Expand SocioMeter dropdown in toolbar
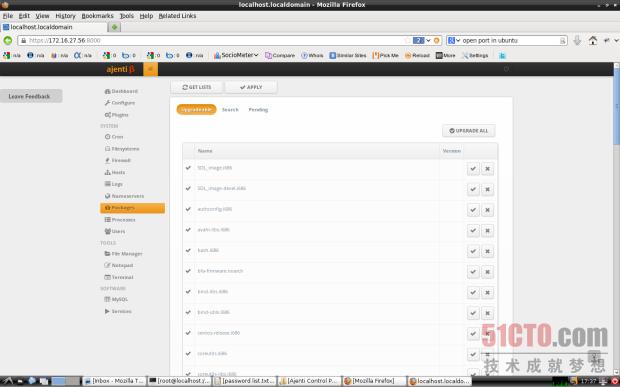 click(x=236, y=55)
